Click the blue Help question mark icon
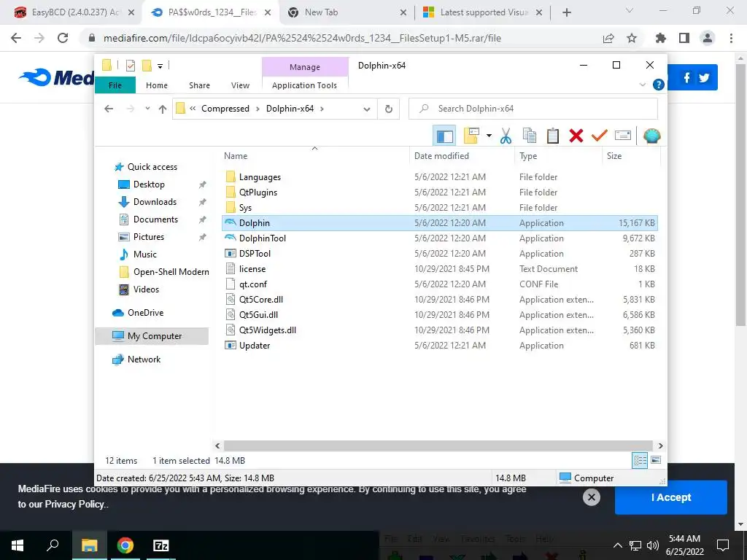The image size is (747, 560). pyautogui.click(x=659, y=85)
